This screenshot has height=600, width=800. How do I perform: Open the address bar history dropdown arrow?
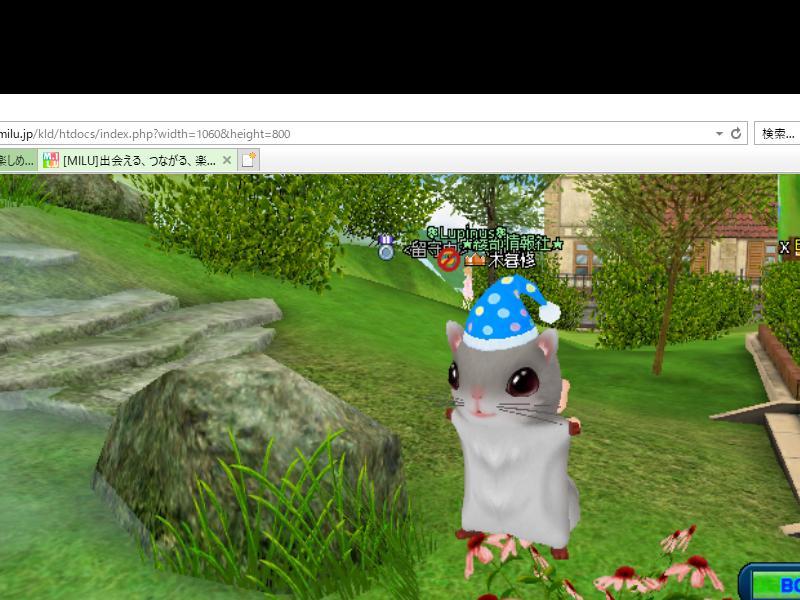[x=719, y=133]
